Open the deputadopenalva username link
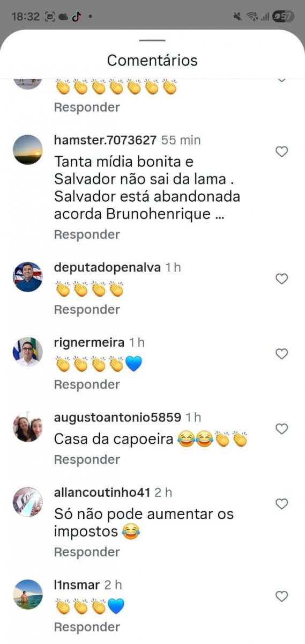The height and width of the screenshot is (644, 305). [x=108, y=267]
